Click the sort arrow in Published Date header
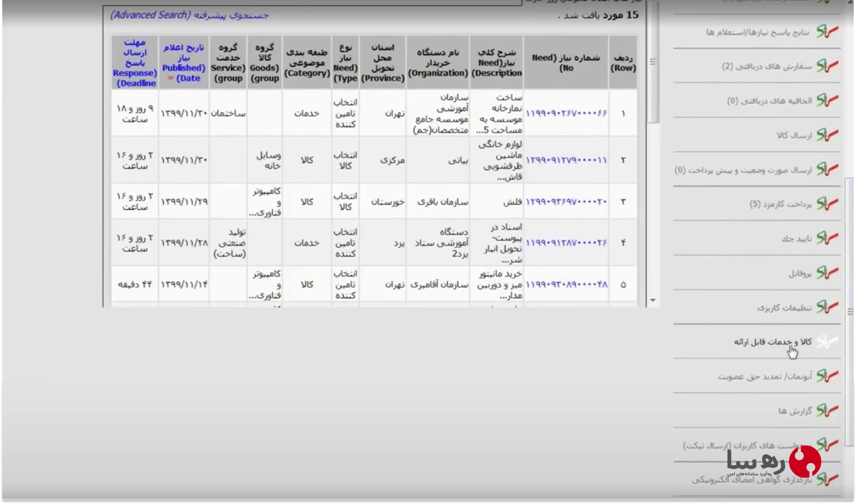Screen dimensions: 856x504 click(170, 78)
